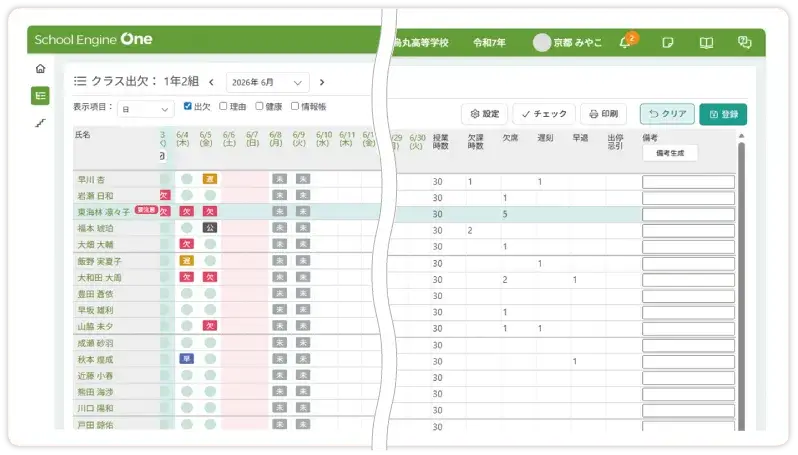Select the green attendance list sidebar icon
The image size is (798, 455).
[x=40, y=96]
